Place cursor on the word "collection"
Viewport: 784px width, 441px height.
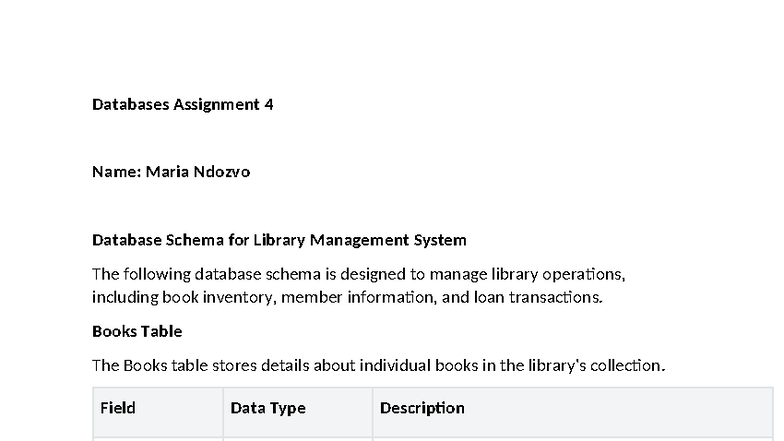pos(628,365)
